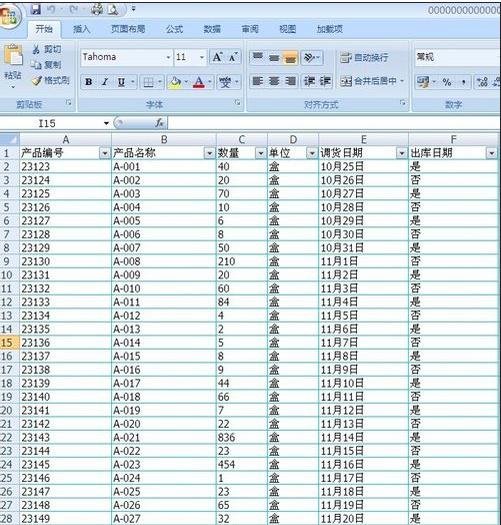Align text to middle of cell
The image size is (501, 525).
(x=274, y=57)
